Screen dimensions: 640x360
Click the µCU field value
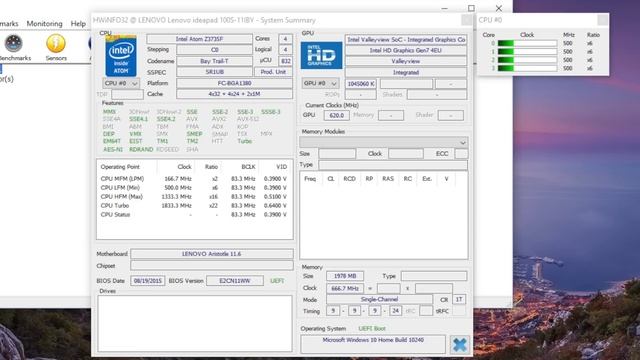click(x=285, y=61)
